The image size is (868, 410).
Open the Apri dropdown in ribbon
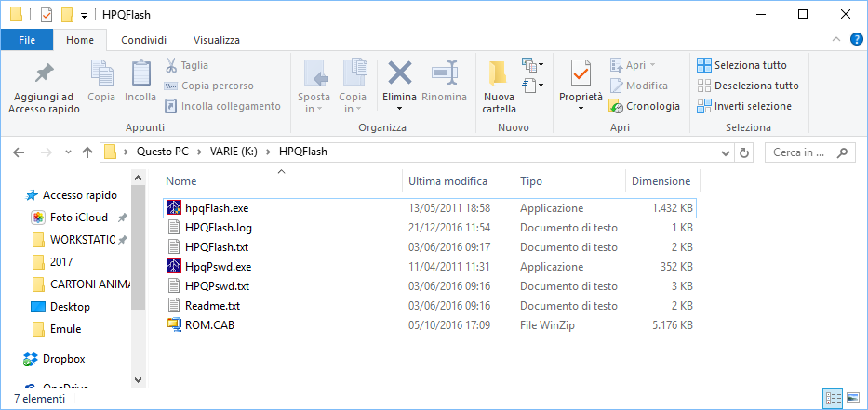[x=633, y=65]
